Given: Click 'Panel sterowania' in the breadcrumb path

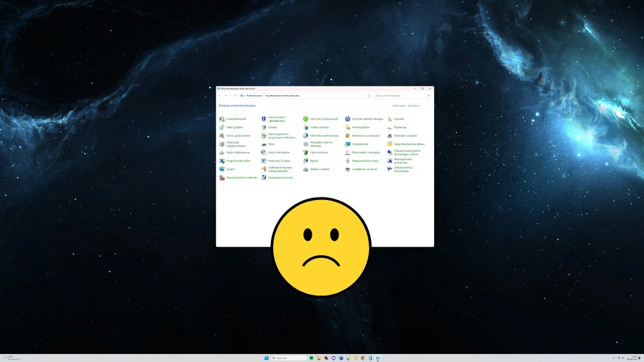Looking at the screenshot, I should pos(254,95).
